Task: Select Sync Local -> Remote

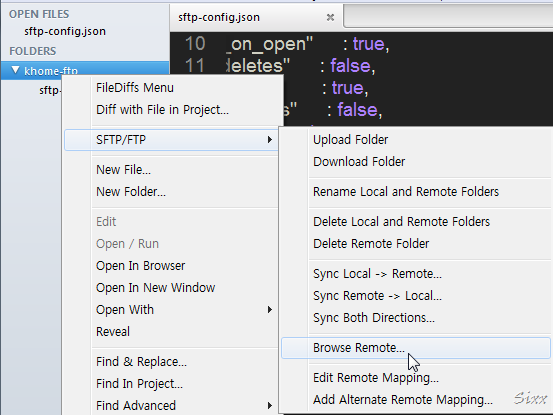Action: [x=377, y=274]
